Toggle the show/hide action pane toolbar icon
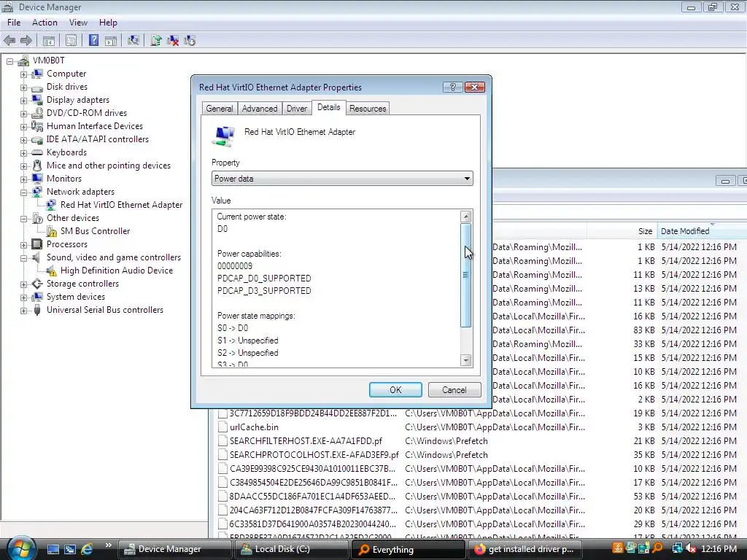This screenshot has height=560, width=747. pyautogui.click(x=111, y=41)
